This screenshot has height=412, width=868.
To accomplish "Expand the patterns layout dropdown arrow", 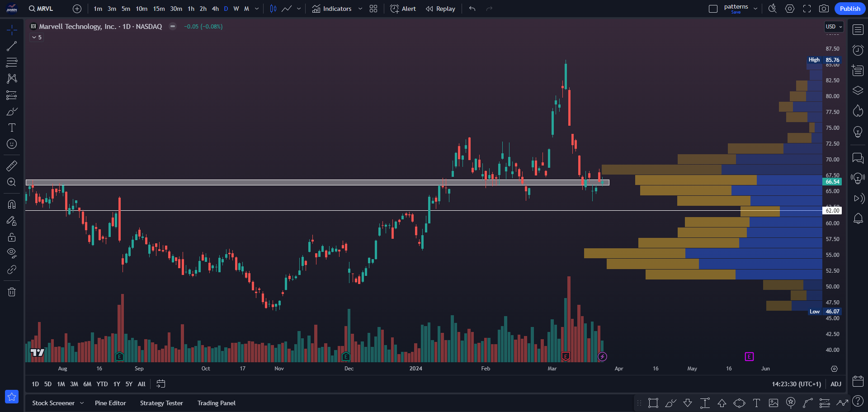I will [755, 9].
